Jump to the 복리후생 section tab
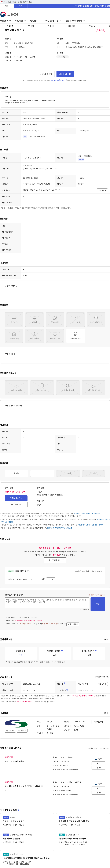 71,26
